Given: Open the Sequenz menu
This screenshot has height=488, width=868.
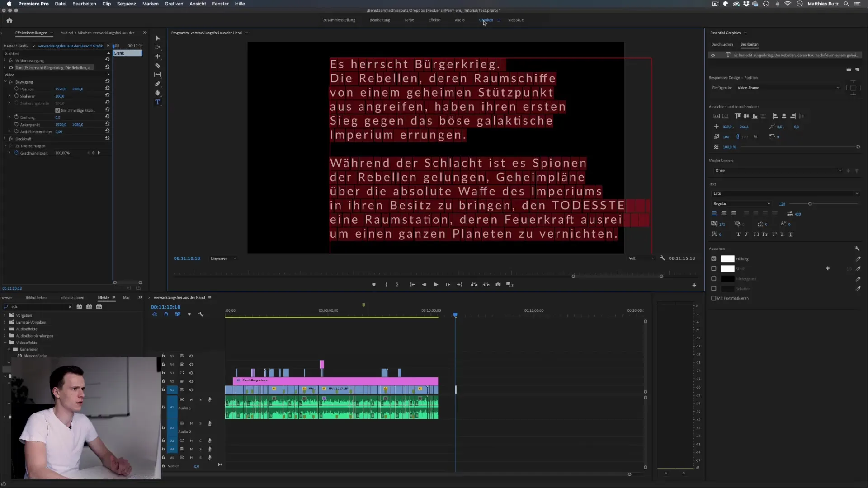Looking at the screenshot, I should click(x=126, y=4).
